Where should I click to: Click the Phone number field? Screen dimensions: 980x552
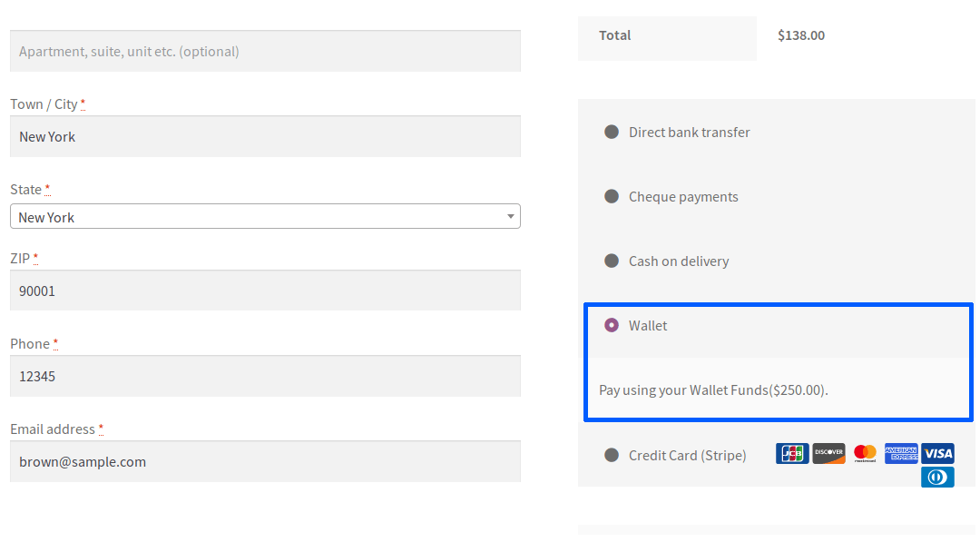265,376
